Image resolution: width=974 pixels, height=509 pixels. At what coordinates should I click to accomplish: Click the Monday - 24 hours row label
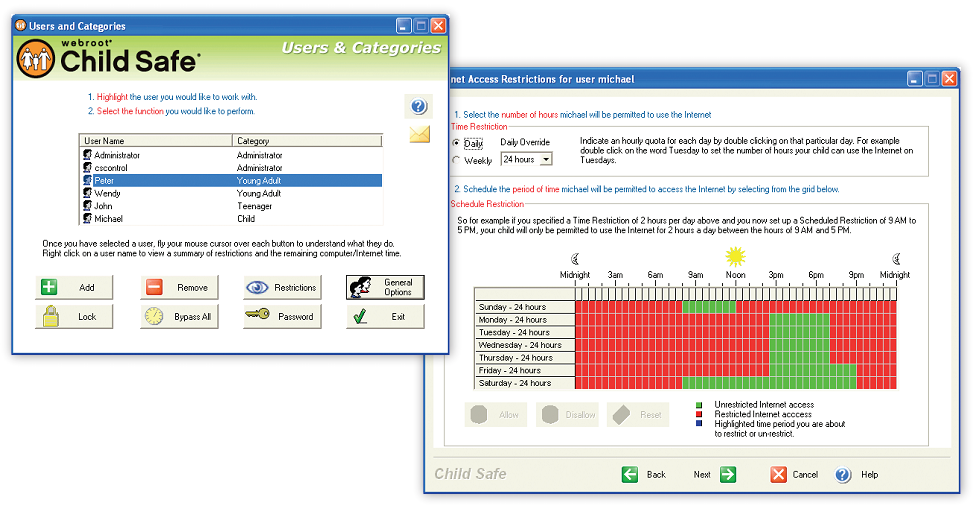[x=526, y=319]
